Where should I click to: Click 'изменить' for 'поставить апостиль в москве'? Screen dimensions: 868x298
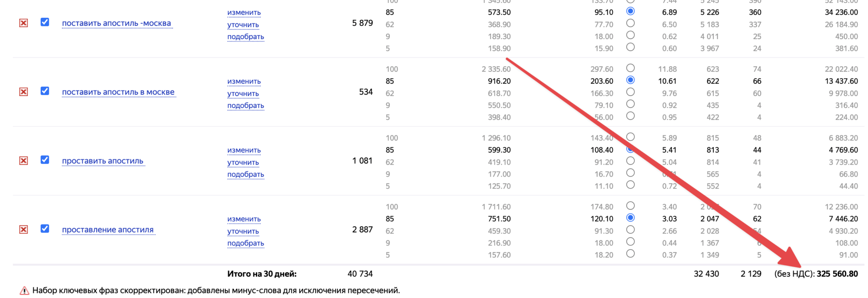coord(244,81)
